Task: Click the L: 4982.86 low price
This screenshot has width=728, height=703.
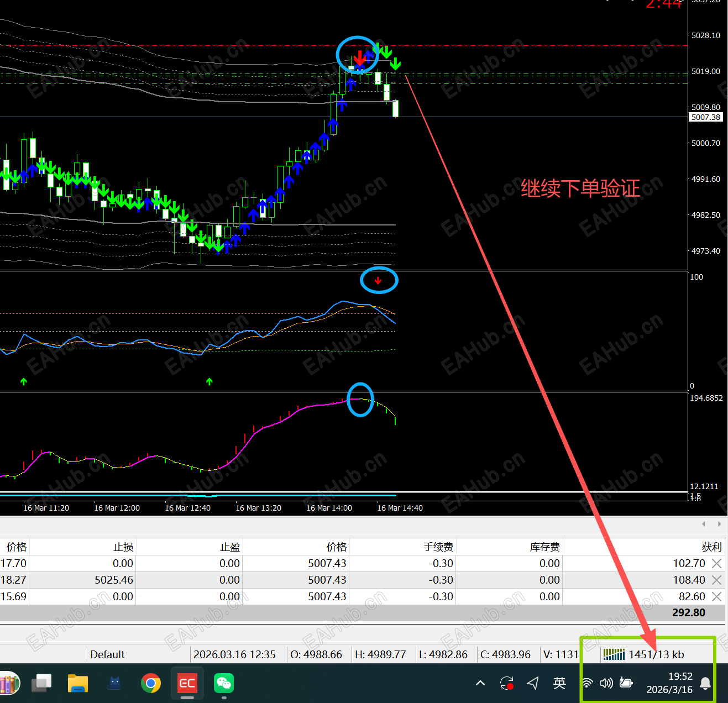Action: click(443, 654)
